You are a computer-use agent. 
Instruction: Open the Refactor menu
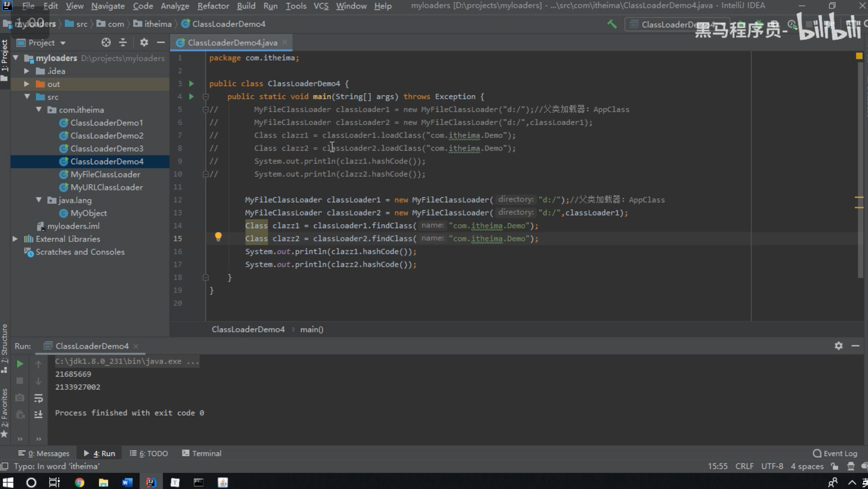213,6
